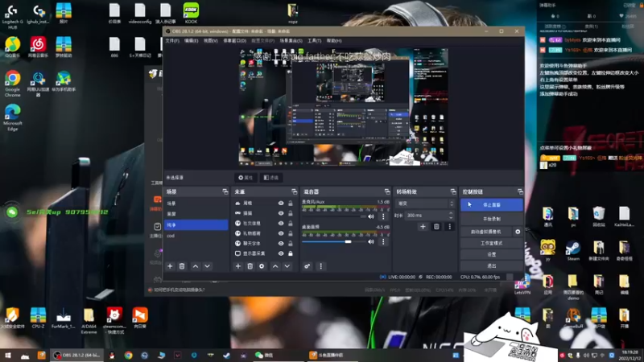Mute the 麦克风/Aux speaker icon
644x362 pixels.
[371, 216]
